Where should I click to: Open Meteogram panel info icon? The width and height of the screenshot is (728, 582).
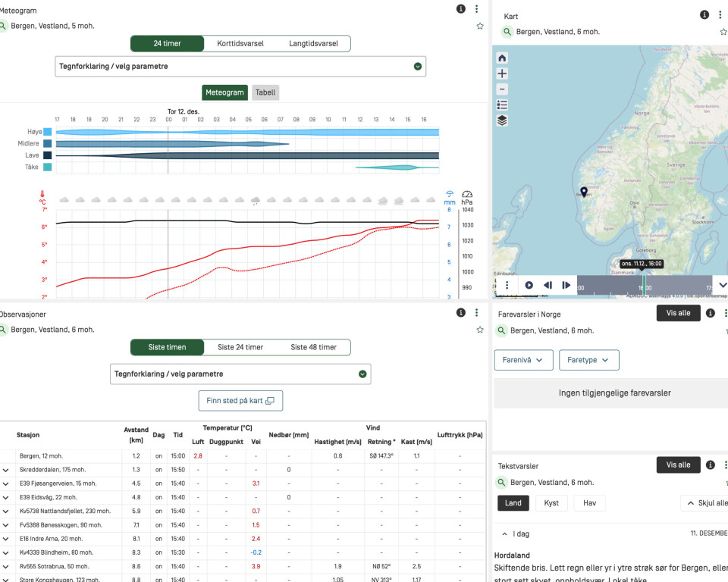click(460, 9)
